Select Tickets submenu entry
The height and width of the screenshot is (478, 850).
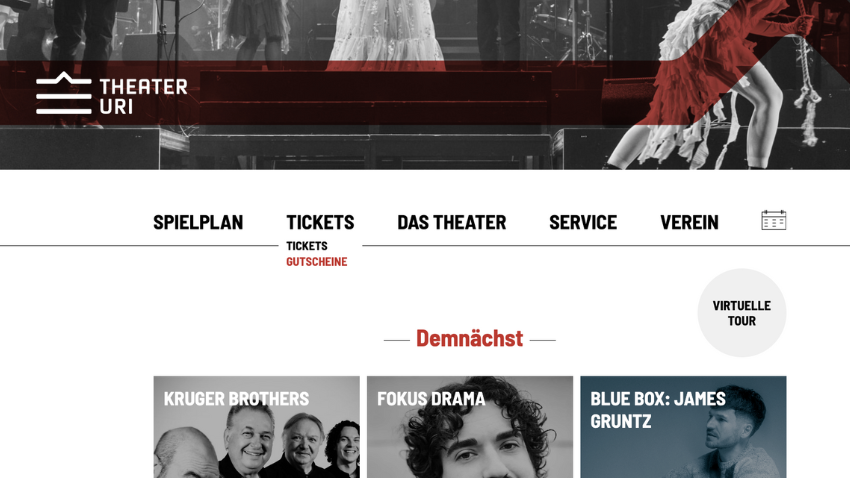307,246
